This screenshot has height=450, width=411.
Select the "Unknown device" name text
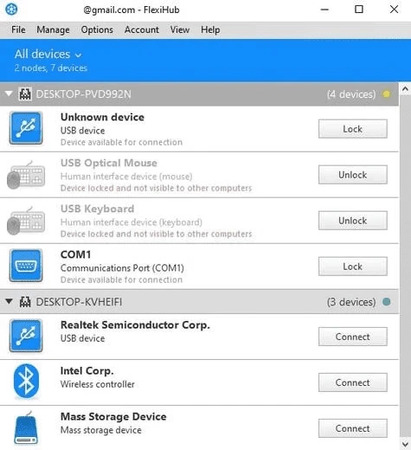click(x=102, y=117)
